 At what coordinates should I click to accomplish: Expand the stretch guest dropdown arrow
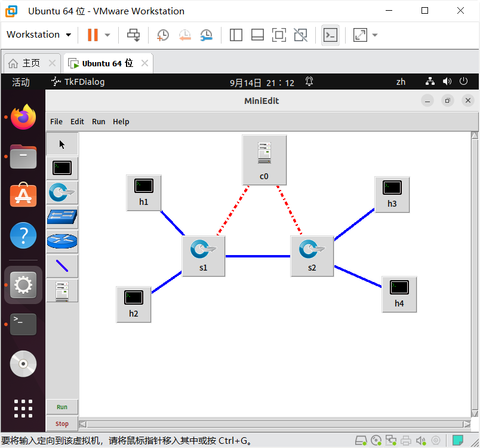(x=375, y=35)
